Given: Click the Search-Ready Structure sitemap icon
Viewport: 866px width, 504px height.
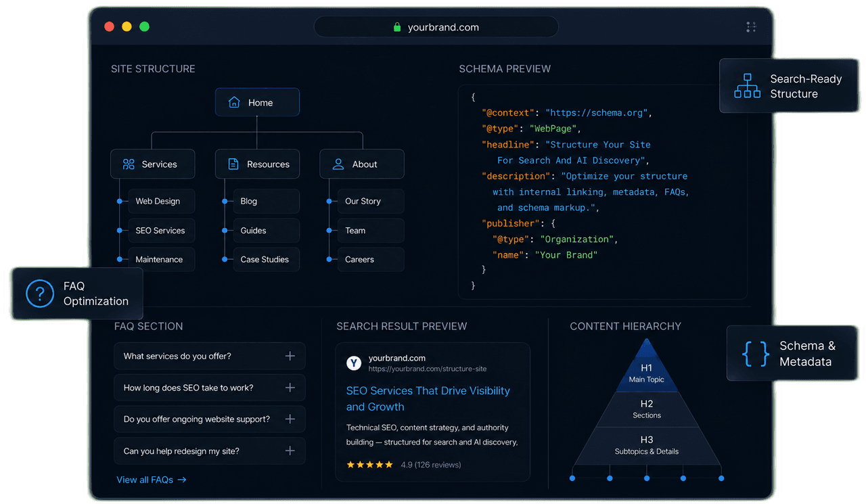Looking at the screenshot, I should point(747,86).
